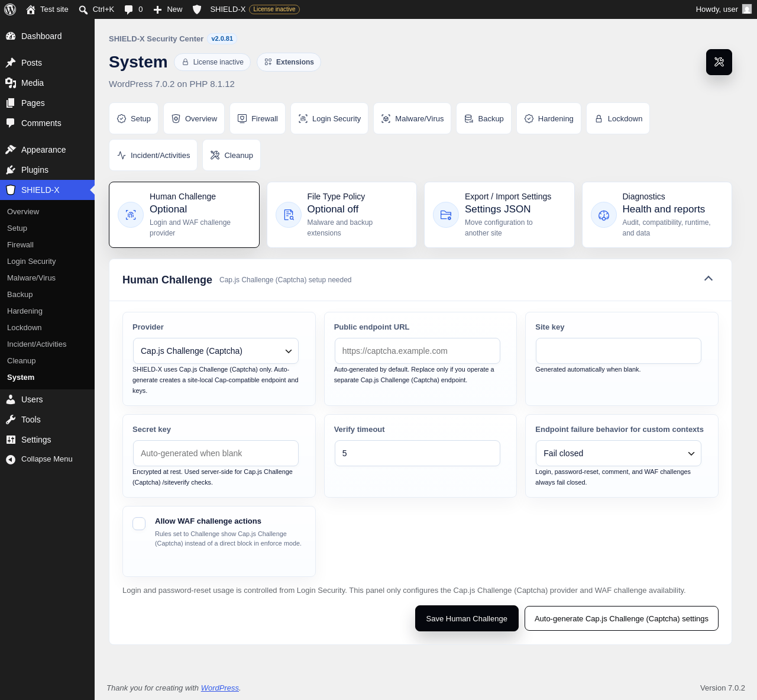Click the License inactive badge in admin bar

click(274, 9)
